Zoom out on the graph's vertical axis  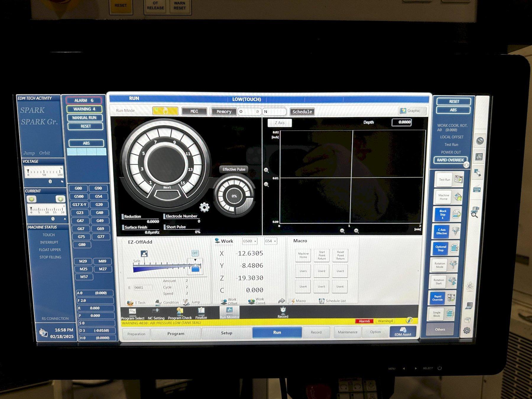266,184
